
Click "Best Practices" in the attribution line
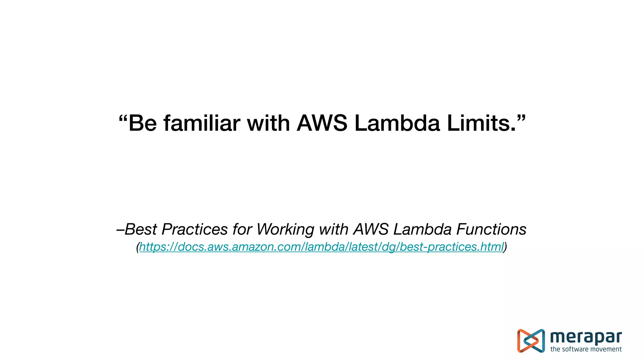point(176,229)
